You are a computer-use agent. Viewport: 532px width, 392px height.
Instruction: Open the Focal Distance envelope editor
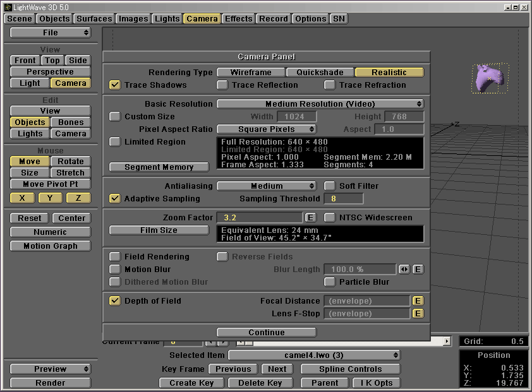tap(418, 301)
